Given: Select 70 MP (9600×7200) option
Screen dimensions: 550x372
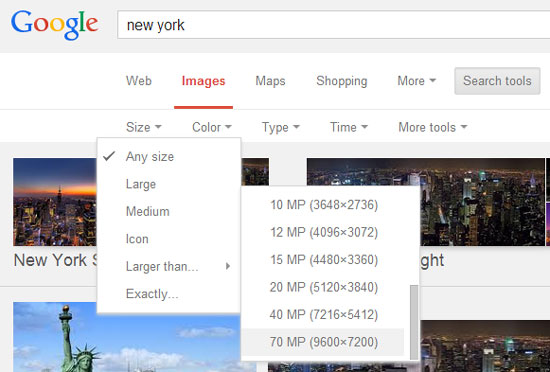Looking at the screenshot, I should click(323, 342).
